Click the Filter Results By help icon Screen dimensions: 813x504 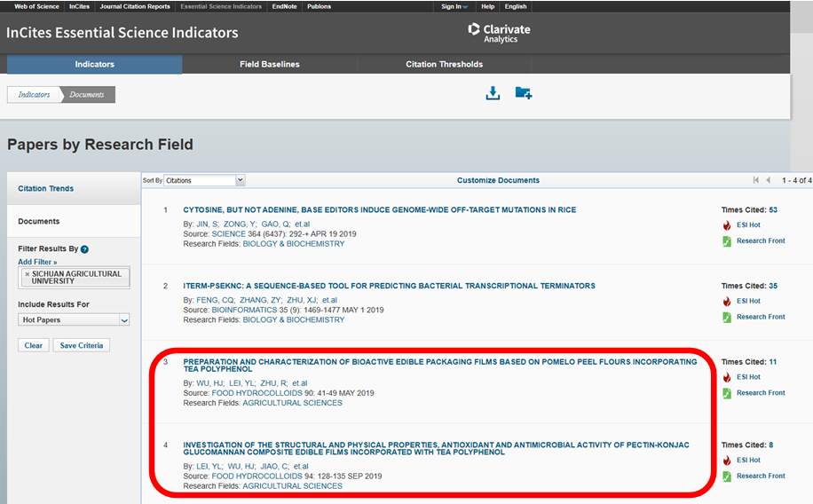point(84,249)
